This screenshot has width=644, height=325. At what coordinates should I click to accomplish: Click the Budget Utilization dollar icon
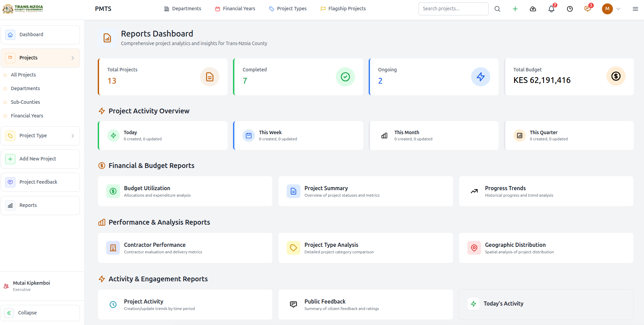[113, 191]
